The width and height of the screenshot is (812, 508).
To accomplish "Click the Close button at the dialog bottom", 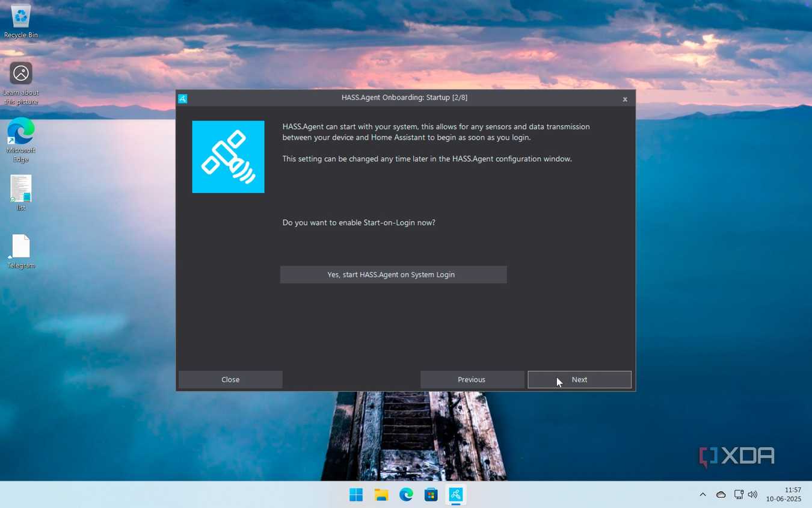I will click(x=230, y=380).
